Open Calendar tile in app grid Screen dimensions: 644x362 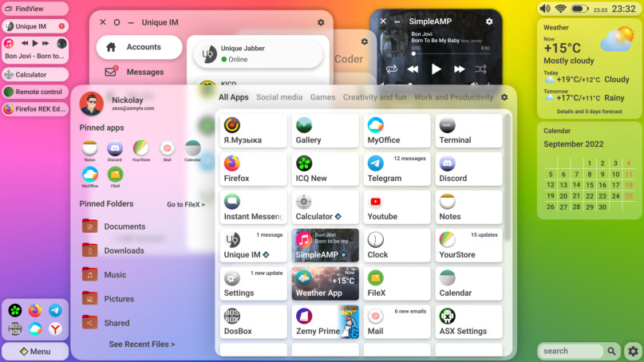coord(468,284)
